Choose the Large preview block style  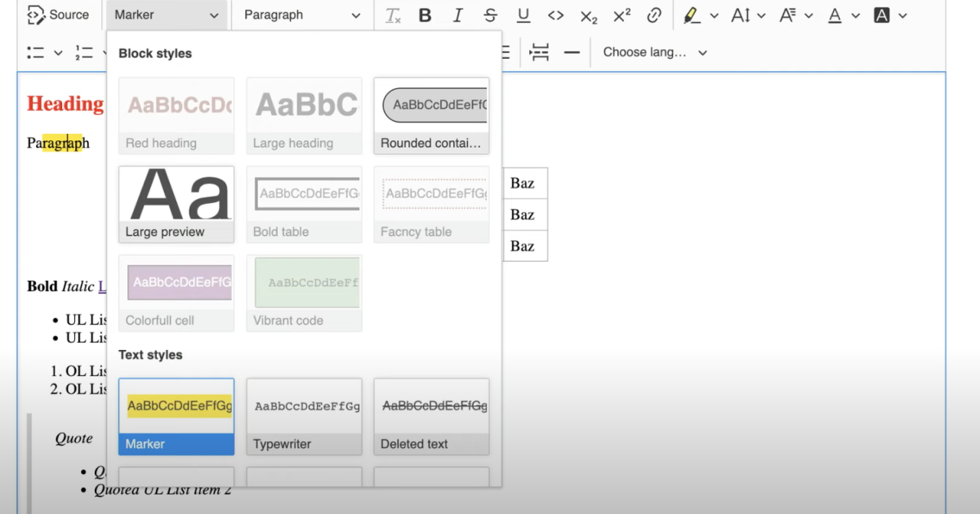click(176, 205)
